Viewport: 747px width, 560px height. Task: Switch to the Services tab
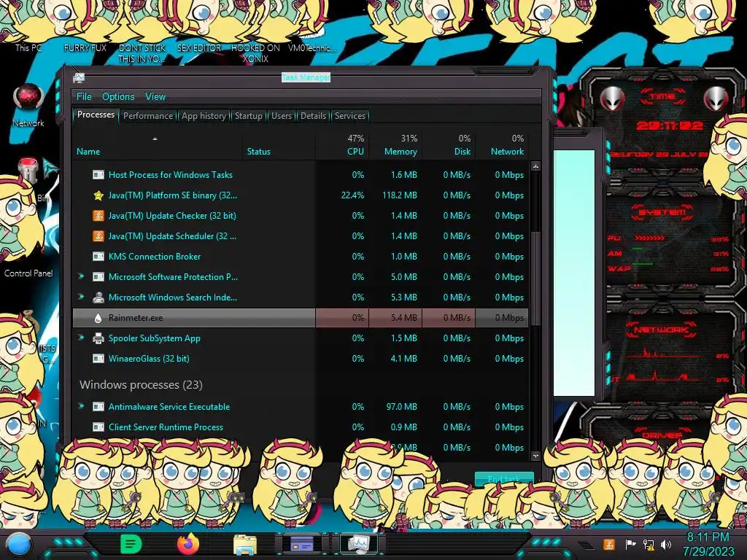click(350, 116)
